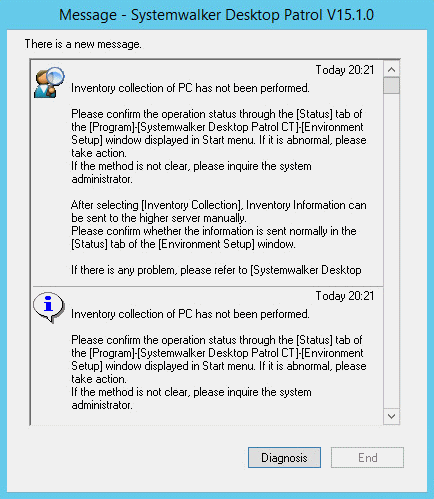This screenshot has height=499, width=434.
Task: Click the person-with-magnifier icon in first message
Action: tap(49, 82)
